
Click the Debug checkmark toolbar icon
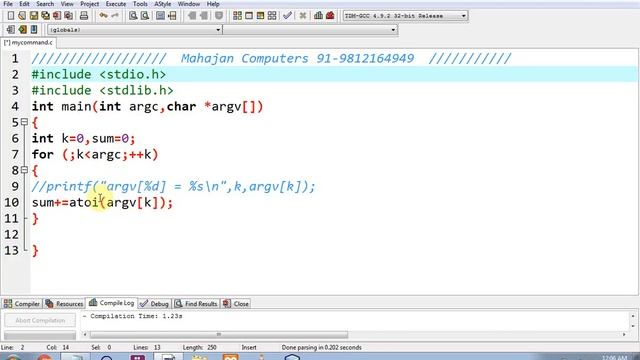point(287,16)
